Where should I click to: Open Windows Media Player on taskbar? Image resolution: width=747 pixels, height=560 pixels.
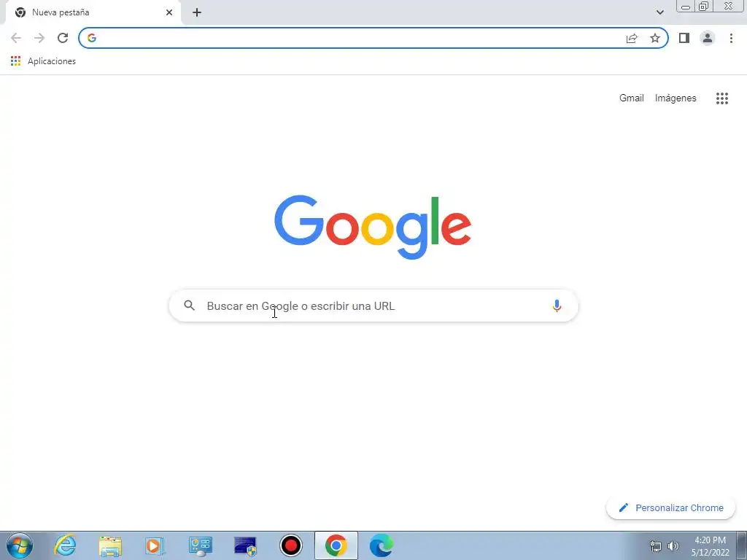[155, 545]
